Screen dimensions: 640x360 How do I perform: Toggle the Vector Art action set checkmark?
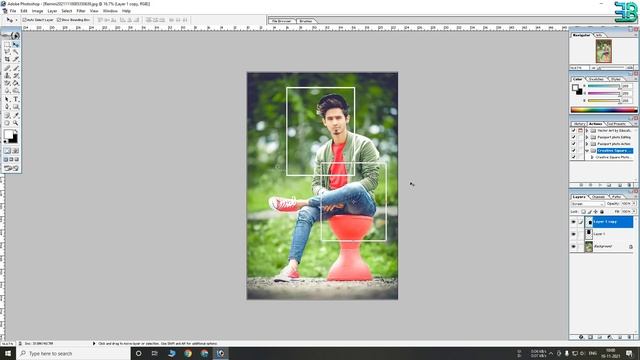[x=573, y=131]
